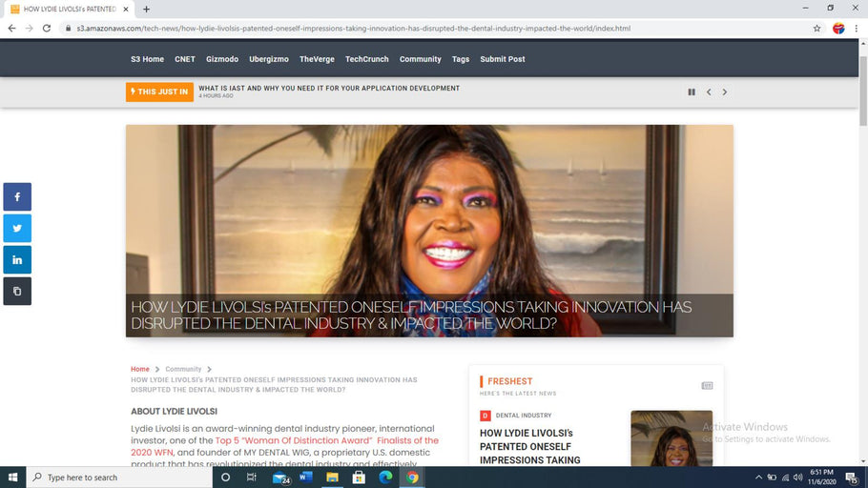
Task: Click the browser profile avatar
Action: point(838,29)
